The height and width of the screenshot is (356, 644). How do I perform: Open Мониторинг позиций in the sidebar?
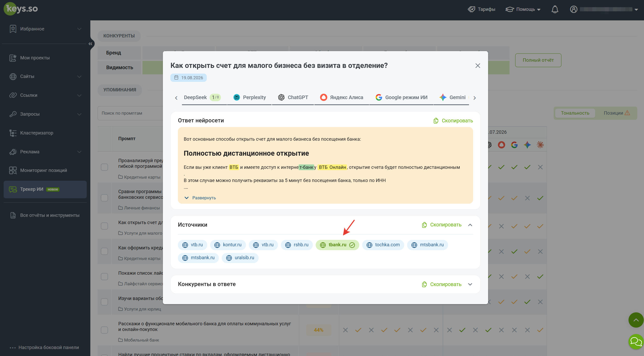[45, 170]
